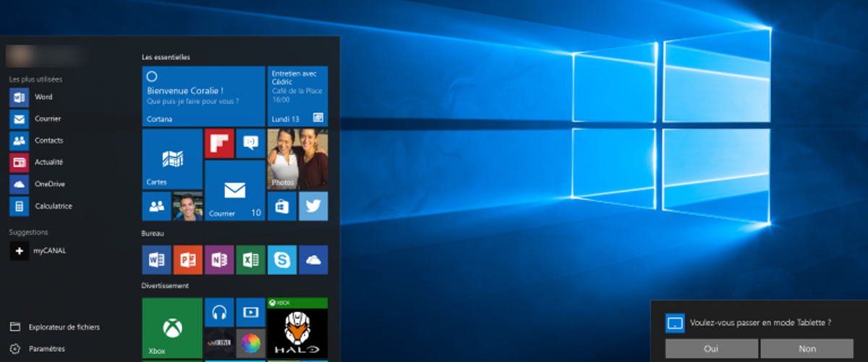The height and width of the screenshot is (362, 868).
Task: Open OneDrive in most used list
Action: (37, 184)
